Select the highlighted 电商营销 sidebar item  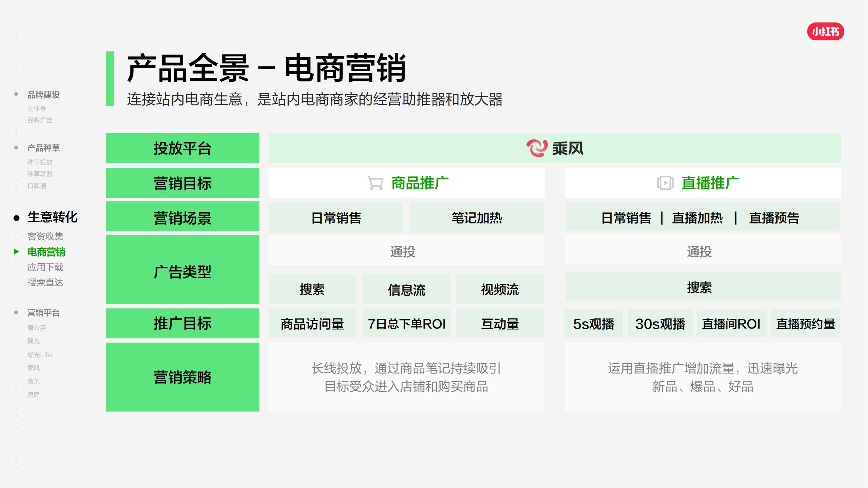pos(46,252)
